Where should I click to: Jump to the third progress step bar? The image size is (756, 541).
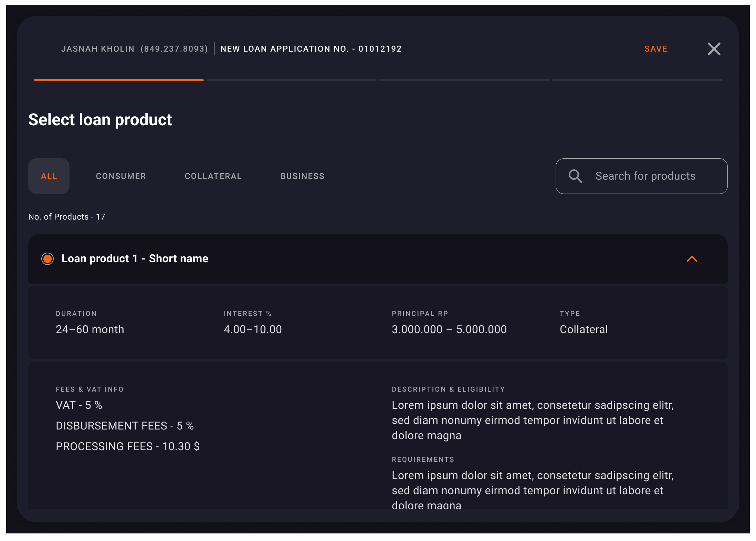click(x=464, y=80)
